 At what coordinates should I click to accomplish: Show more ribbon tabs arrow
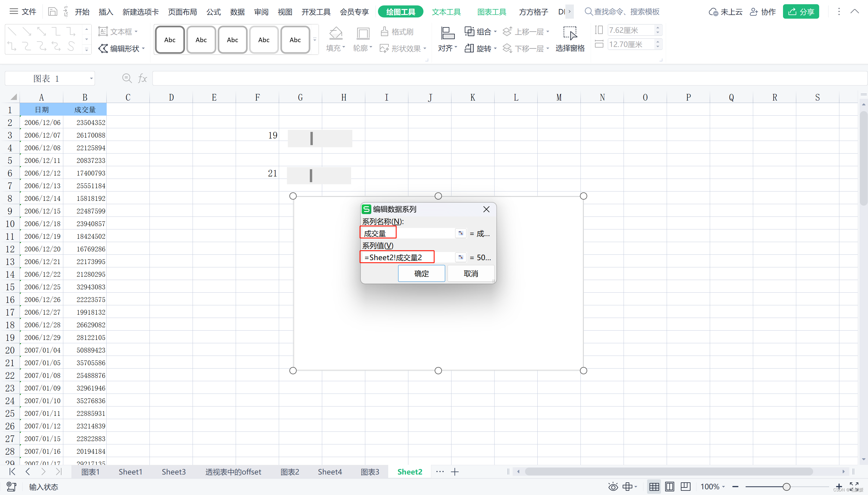[x=570, y=11]
